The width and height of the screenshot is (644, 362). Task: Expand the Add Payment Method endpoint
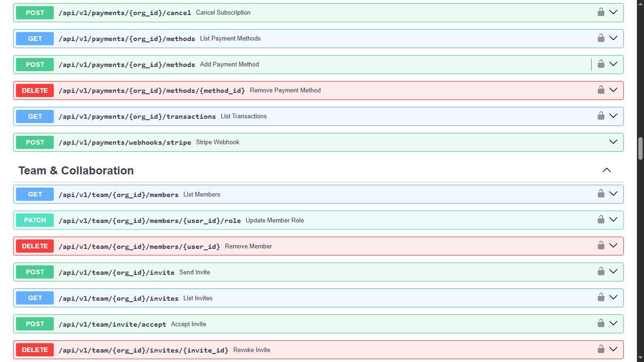coord(613,64)
